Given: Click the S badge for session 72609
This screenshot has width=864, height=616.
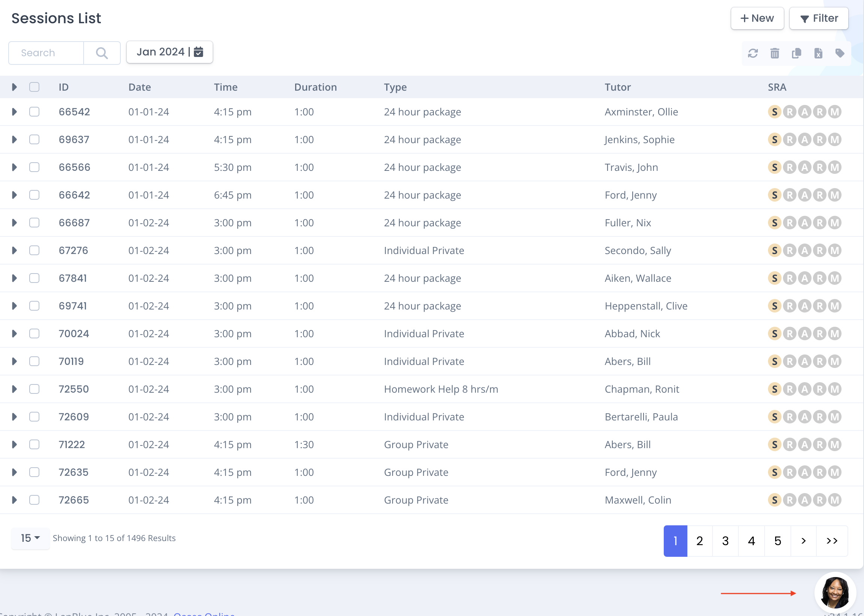Looking at the screenshot, I should click(774, 417).
